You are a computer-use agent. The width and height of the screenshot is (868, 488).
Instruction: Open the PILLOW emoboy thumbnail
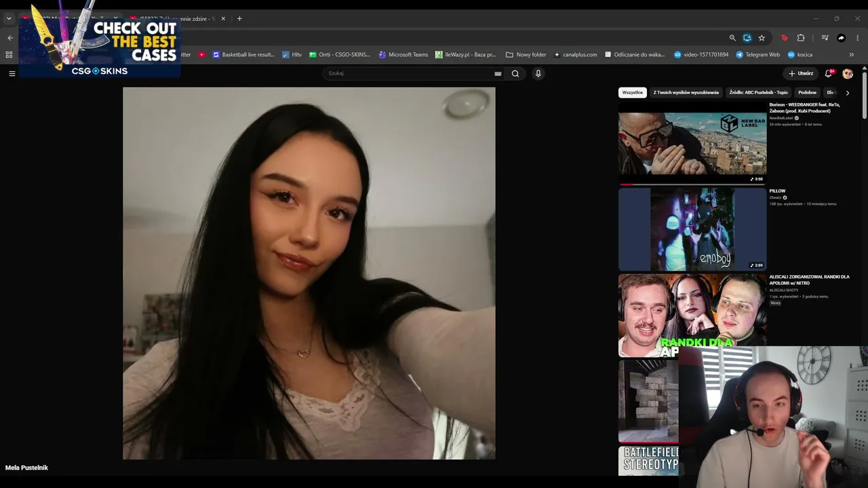[692, 229]
